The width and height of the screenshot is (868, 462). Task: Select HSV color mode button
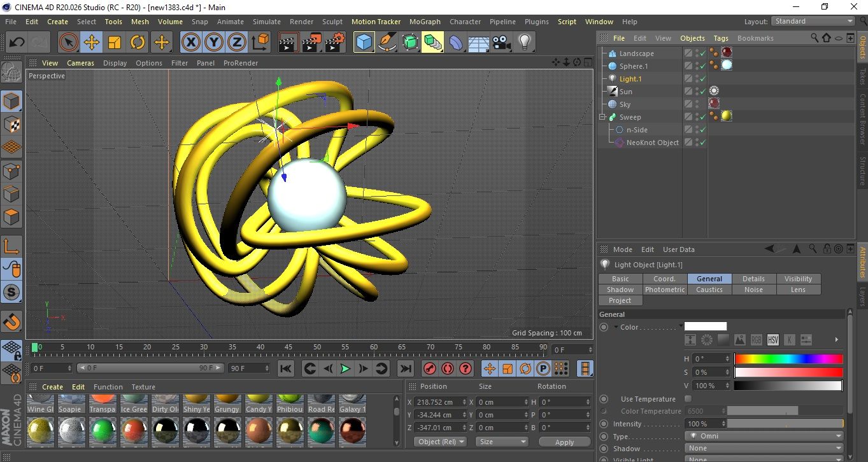coord(772,340)
